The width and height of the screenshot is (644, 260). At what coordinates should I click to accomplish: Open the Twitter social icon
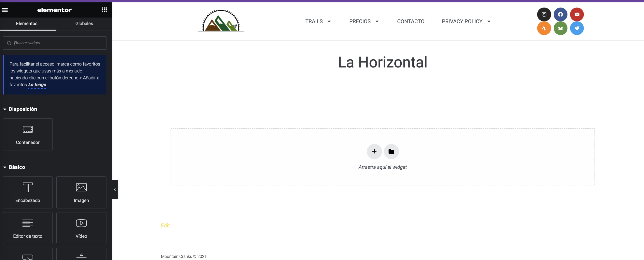[x=577, y=28]
